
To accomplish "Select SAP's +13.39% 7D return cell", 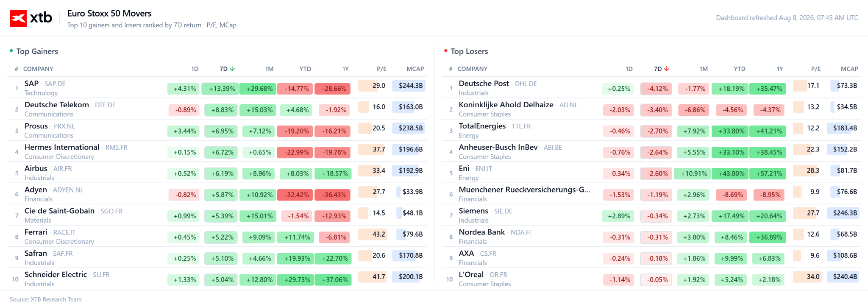I will pyautogui.click(x=220, y=89).
